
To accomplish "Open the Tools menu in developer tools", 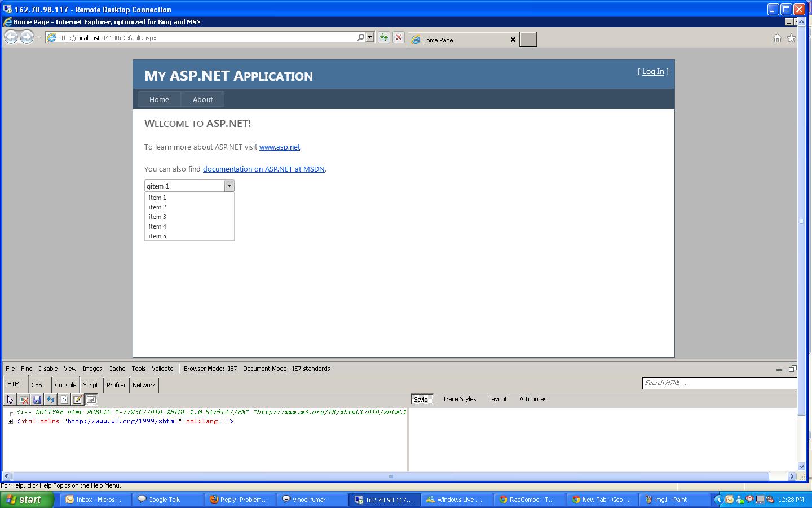I will pyautogui.click(x=139, y=369).
